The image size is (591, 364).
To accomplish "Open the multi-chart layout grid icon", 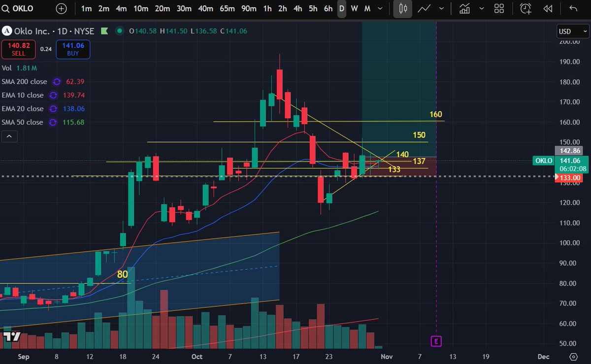I will [499, 8].
